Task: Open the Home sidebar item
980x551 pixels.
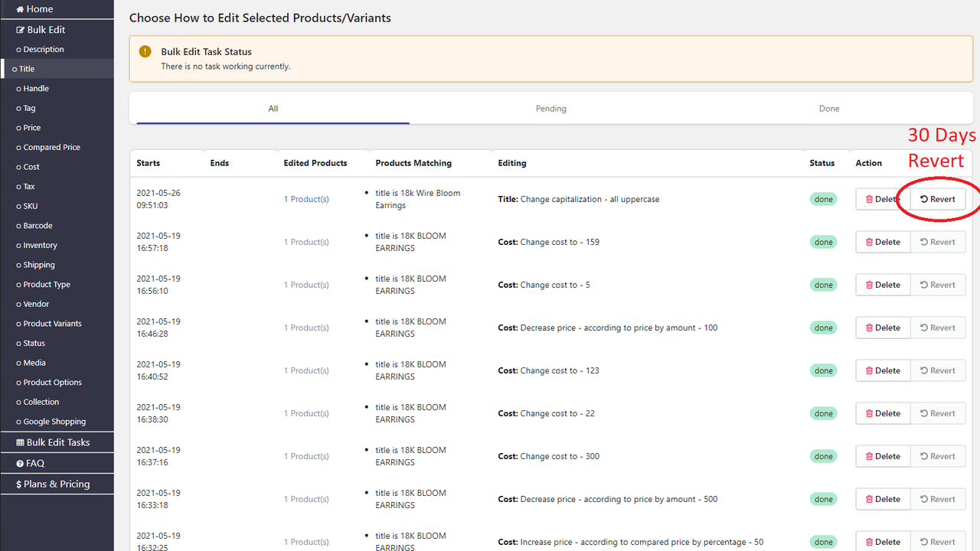Action: pos(57,9)
